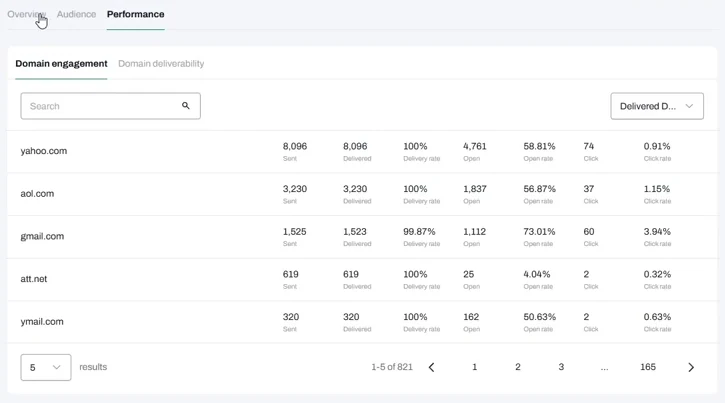Open the Delivered D... sort dropdown

(x=657, y=106)
